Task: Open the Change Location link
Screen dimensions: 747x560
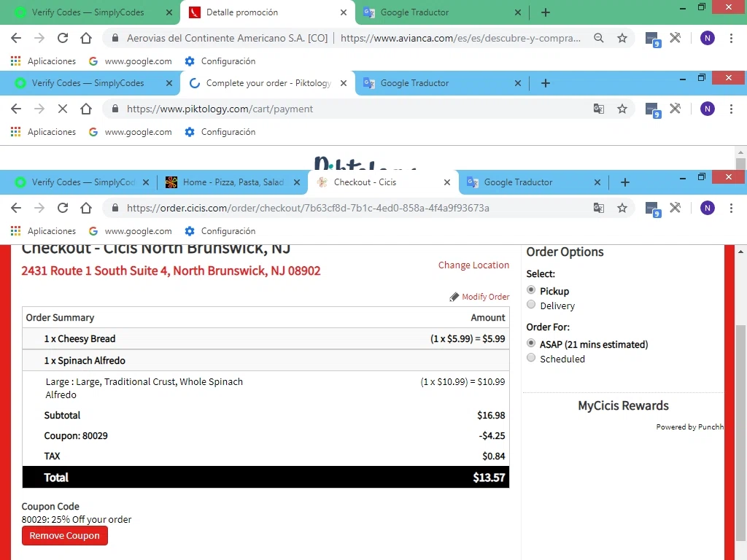Action: (473, 265)
